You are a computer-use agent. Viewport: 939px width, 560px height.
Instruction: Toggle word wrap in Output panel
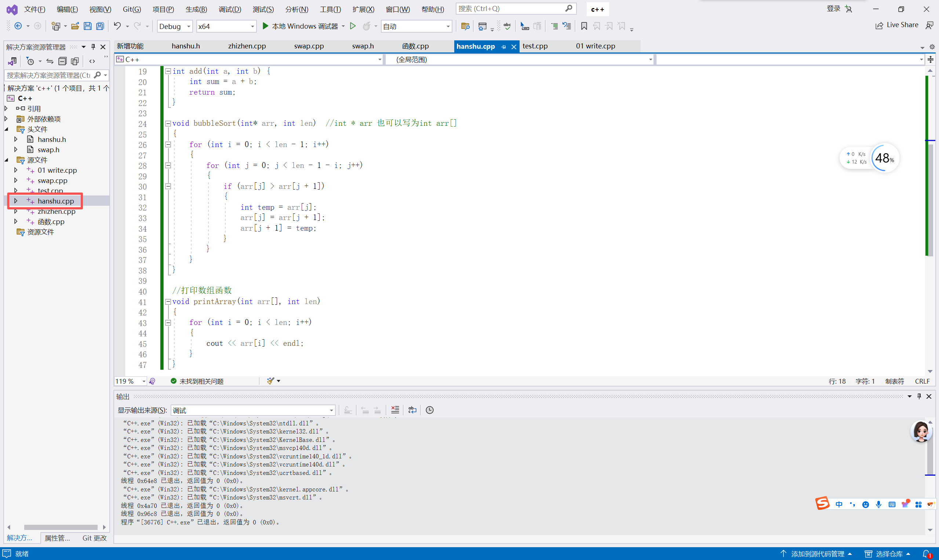(x=412, y=410)
